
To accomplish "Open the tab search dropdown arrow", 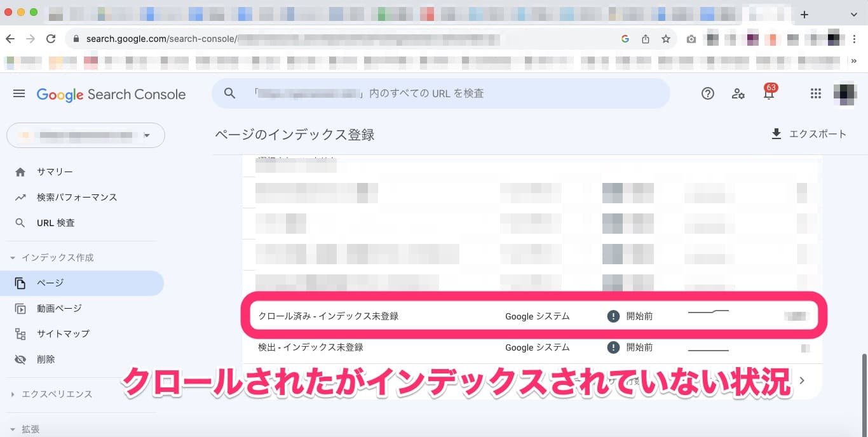I will click(853, 14).
